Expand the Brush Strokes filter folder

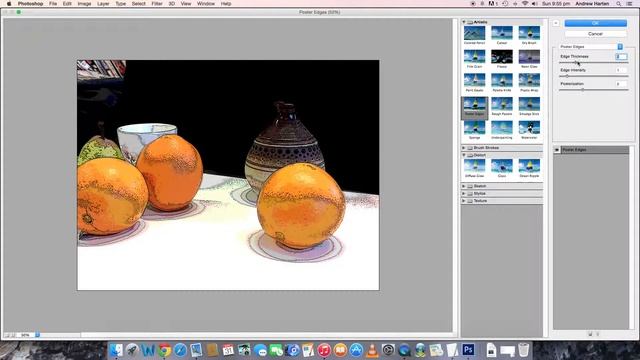point(464,148)
